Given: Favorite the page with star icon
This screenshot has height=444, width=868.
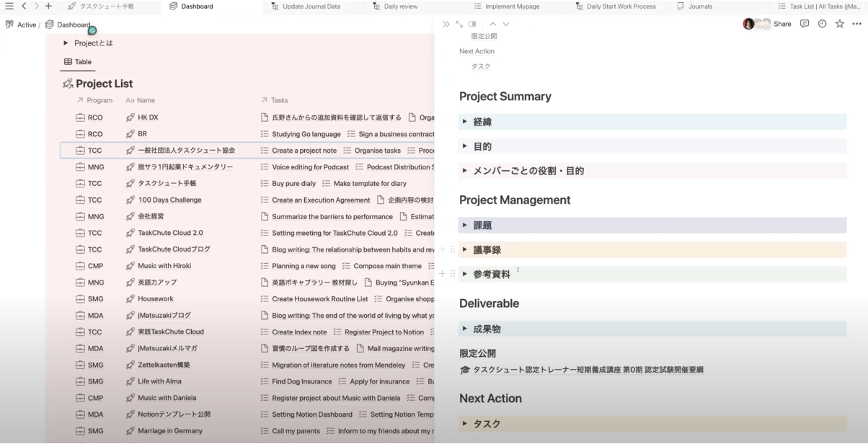Looking at the screenshot, I should [x=840, y=24].
